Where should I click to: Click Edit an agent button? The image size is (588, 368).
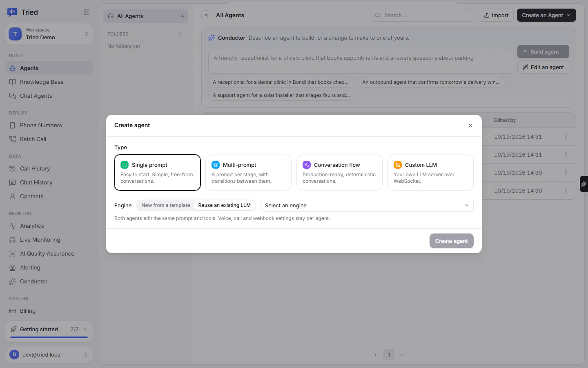point(543,67)
